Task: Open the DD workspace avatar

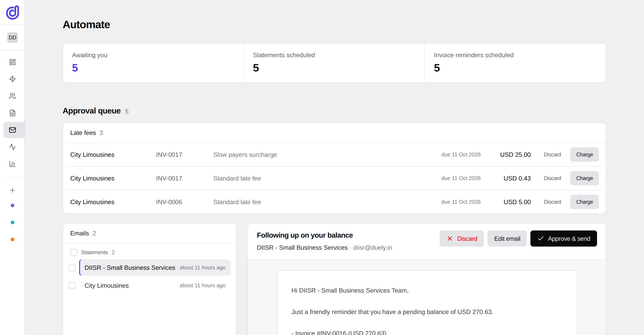Action: click(x=13, y=38)
